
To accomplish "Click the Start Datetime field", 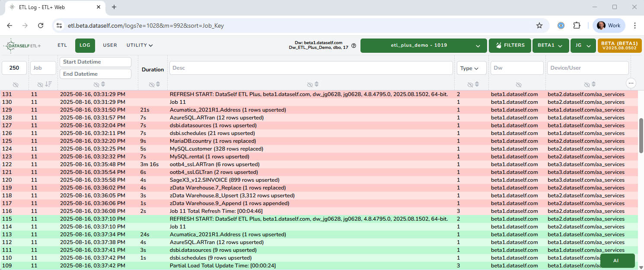I will click(x=95, y=62).
